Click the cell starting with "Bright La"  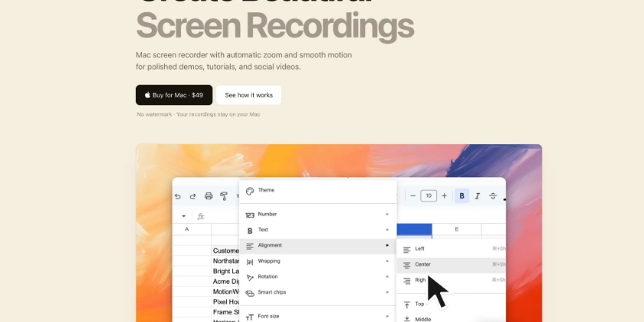click(x=225, y=271)
